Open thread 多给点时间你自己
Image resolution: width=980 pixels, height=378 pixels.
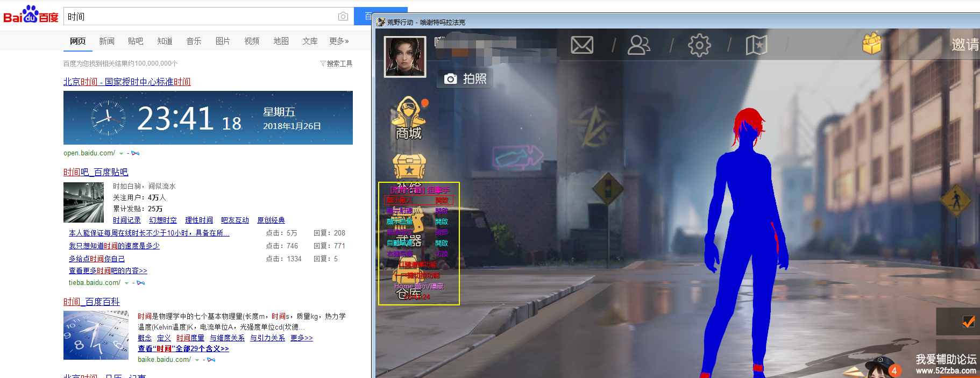pyautogui.click(x=97, y=259)
